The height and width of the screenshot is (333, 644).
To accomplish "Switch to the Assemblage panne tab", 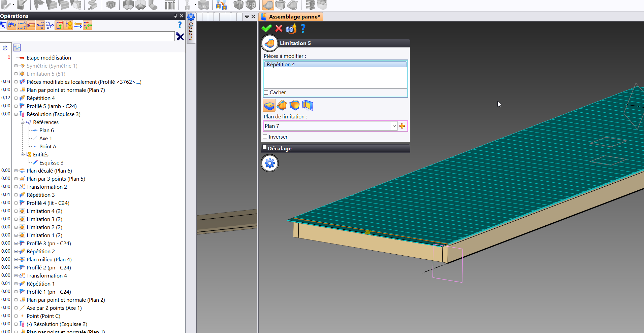I will point(291,17).
